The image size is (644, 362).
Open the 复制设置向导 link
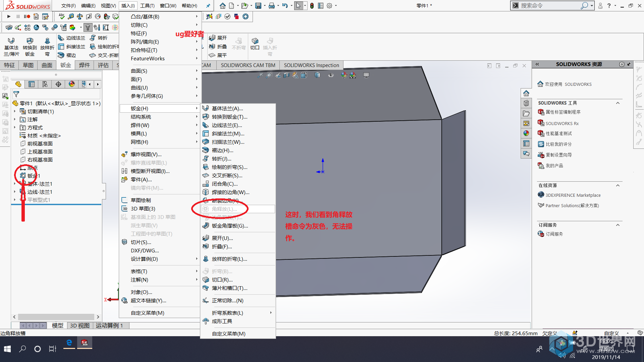coord(558,155)
